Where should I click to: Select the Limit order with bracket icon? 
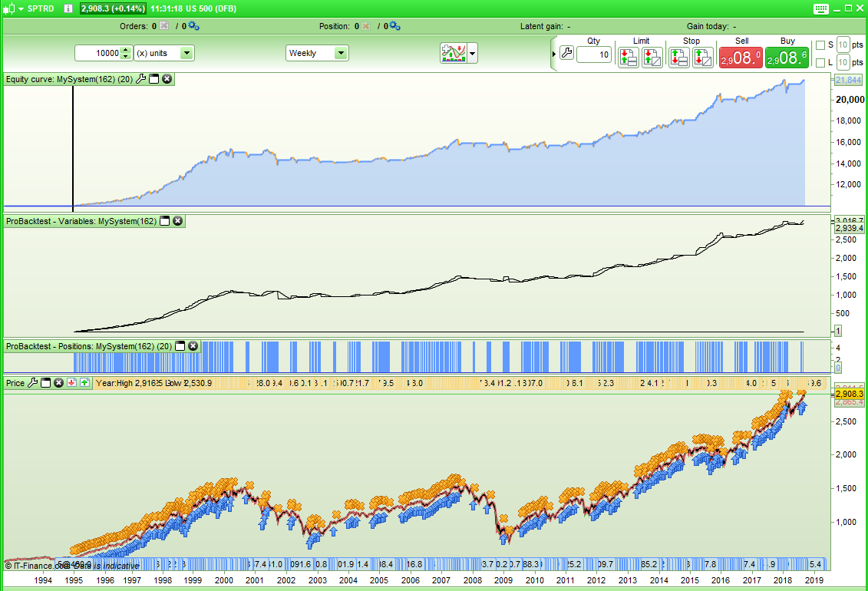tap(627, 58)
